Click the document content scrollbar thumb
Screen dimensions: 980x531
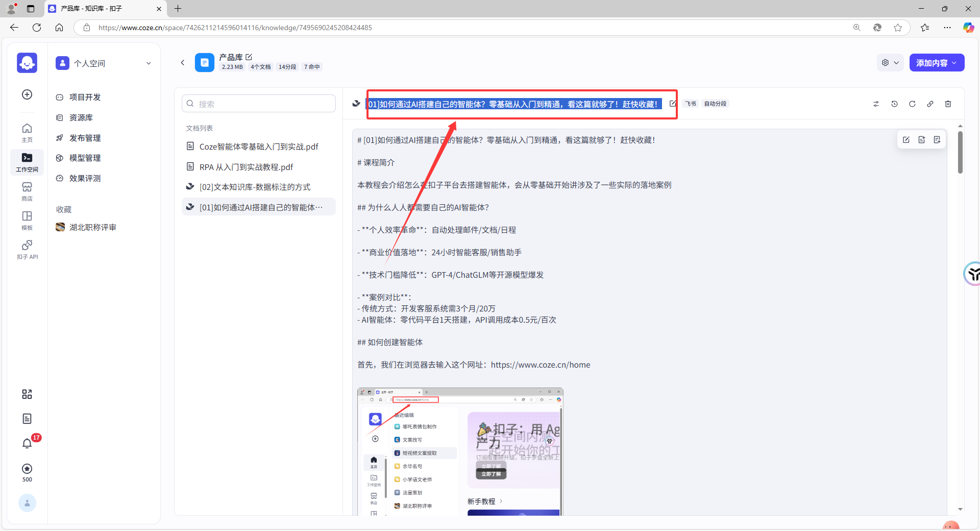click(x=960, y=152)
